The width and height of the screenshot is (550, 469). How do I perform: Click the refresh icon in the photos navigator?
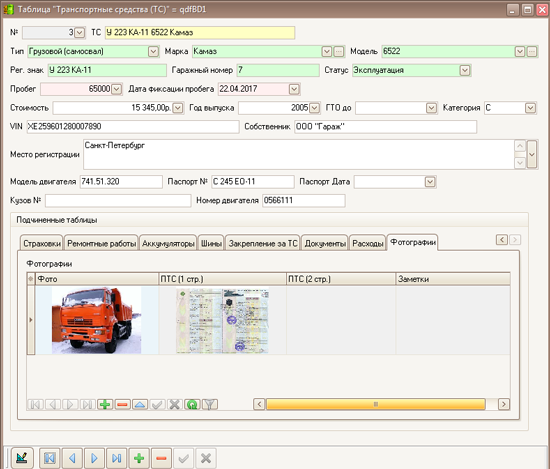[192, 404]
